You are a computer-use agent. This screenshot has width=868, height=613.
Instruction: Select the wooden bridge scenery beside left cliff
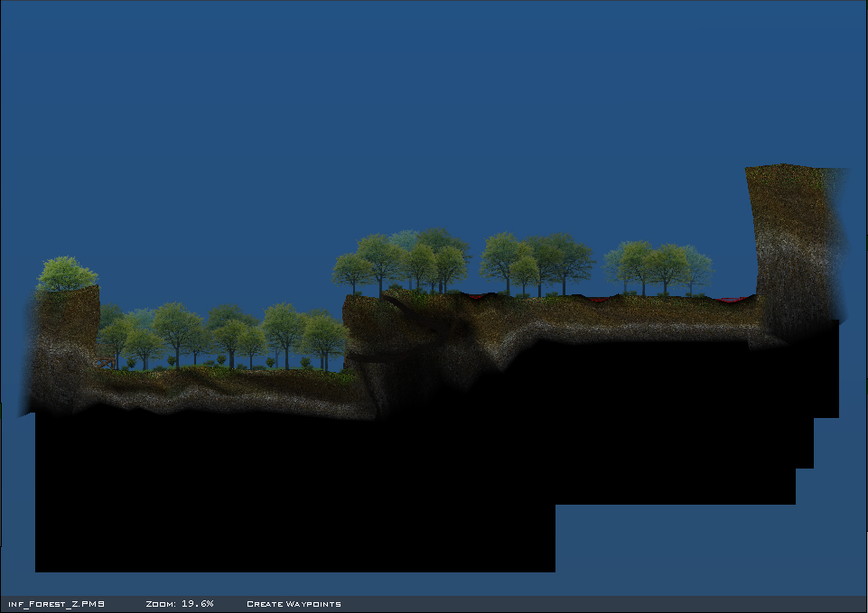105,361
